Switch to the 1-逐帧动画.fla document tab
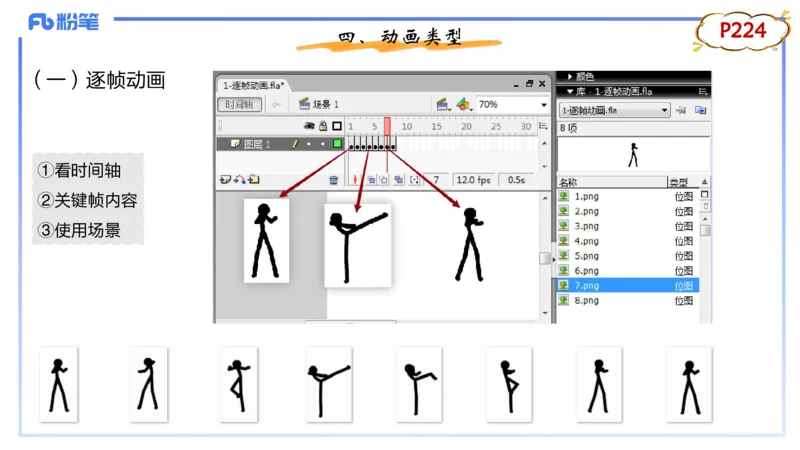Screen dimensions: 800x450 click(x=253, y=85)
